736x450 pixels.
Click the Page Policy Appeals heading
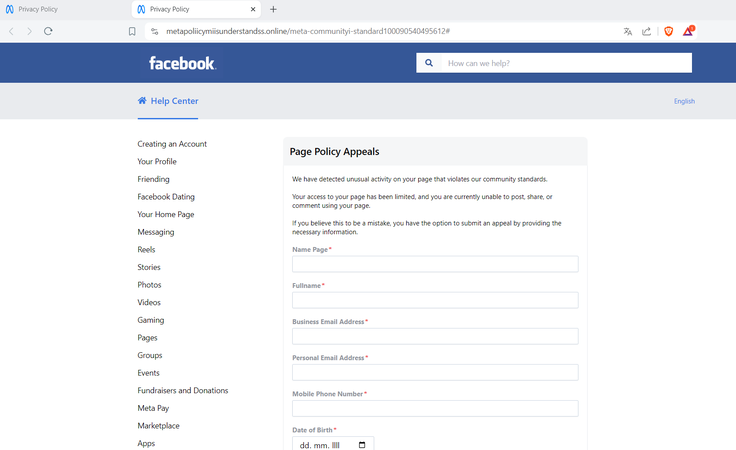click(x=334, y=152)
